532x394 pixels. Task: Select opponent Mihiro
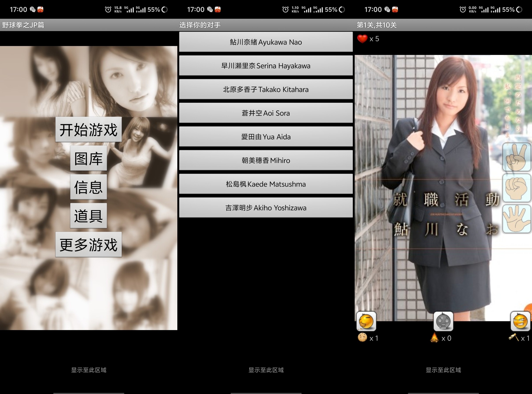pyautogui.click(x=266, y=160)
